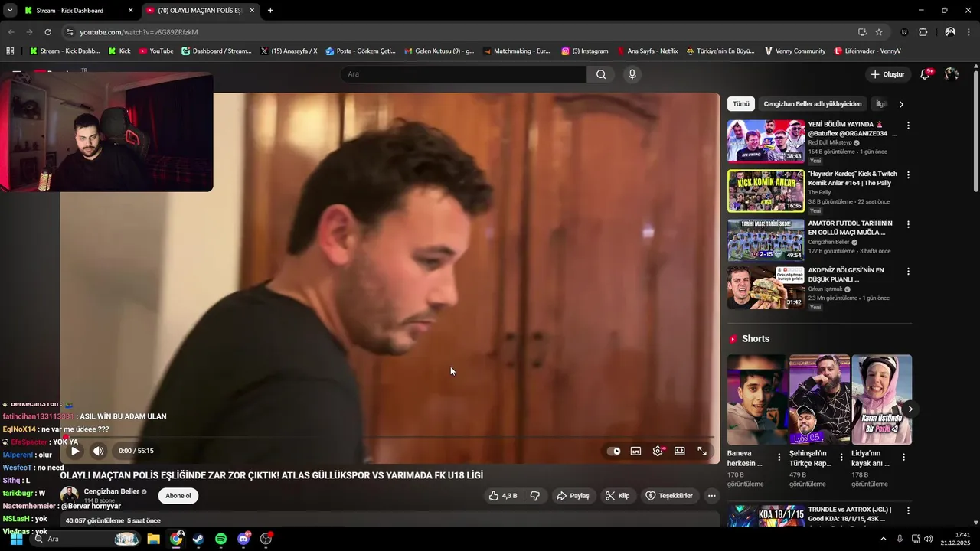Select 'Cengizhan Beller adlı yükleyiciden' chip
This screenshot has width=980, height=551.
pos(812,104)
